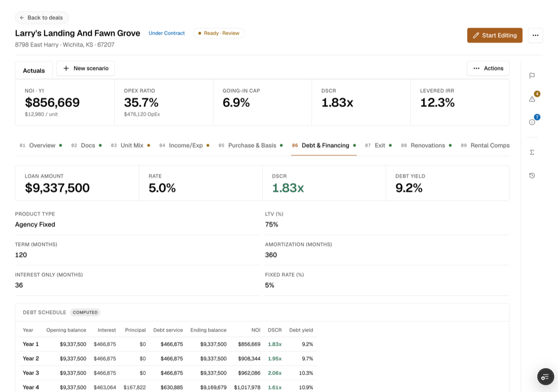Open the Exit tab

[x=378, y=146]
